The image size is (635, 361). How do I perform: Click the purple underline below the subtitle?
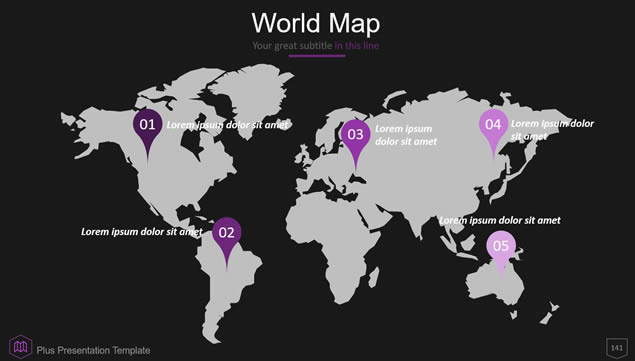[x=317, y=56]
